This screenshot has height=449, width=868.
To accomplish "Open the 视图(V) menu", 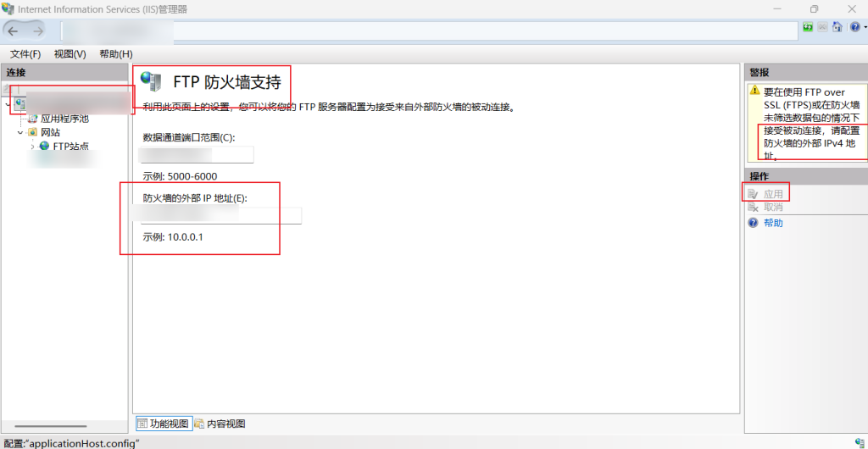I will point(70,54).
